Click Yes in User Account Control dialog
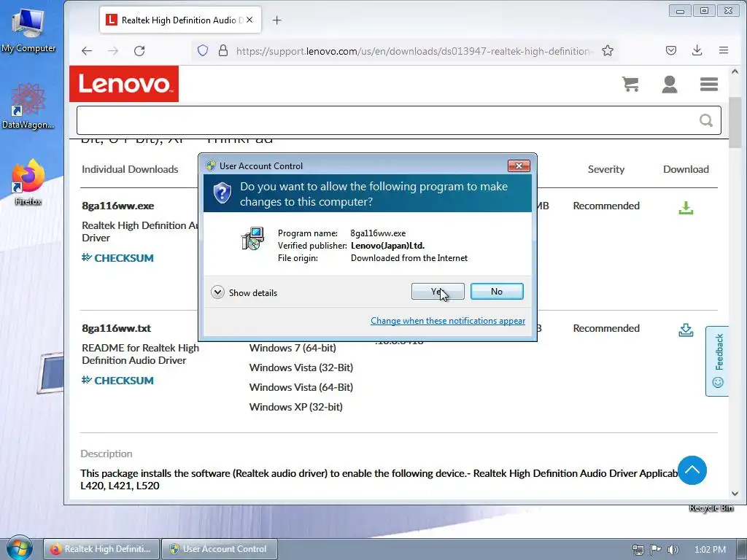This screenshot has height=560, width=747. click(438, 292)
